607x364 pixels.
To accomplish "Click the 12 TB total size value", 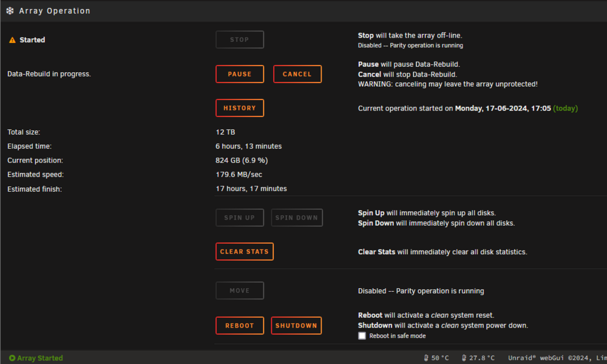I will pos(225,132).
